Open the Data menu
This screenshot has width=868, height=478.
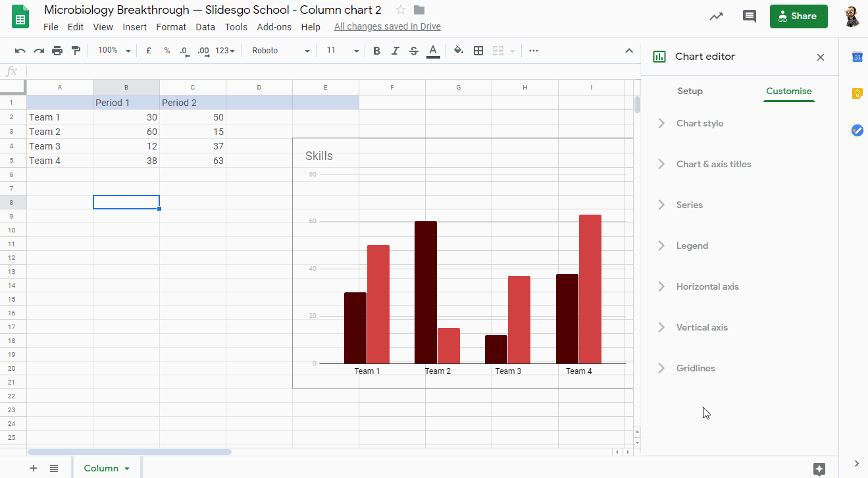pos(205,27)
